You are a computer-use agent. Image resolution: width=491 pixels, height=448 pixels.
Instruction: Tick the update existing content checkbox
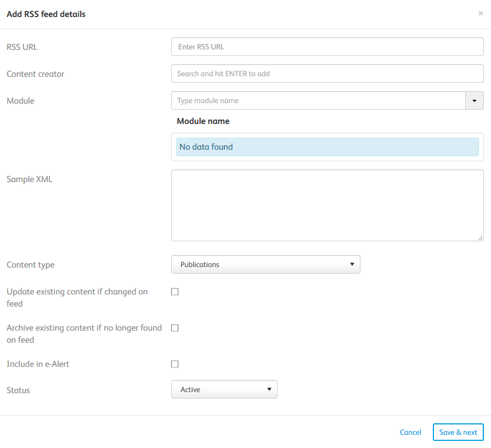(175, 292)
